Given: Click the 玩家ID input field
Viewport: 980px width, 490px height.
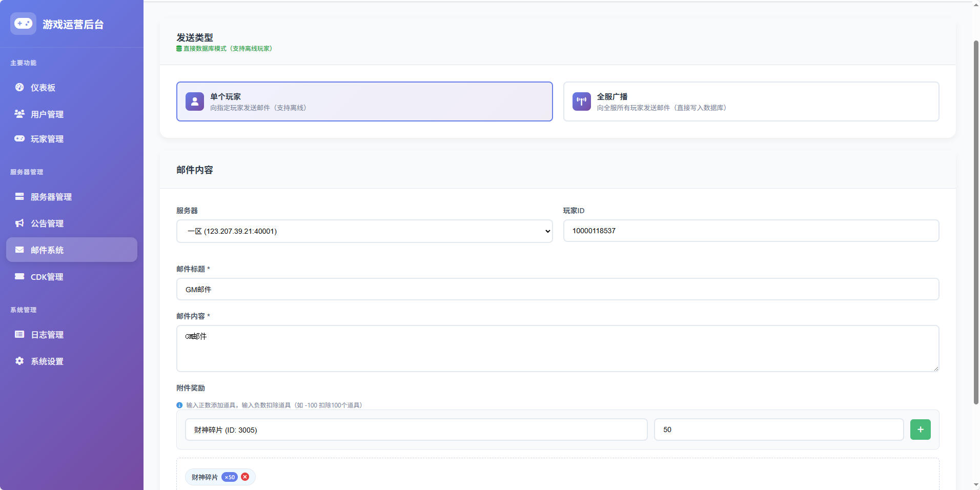Looking at the screenshot, I should click(x=750, y=231).
